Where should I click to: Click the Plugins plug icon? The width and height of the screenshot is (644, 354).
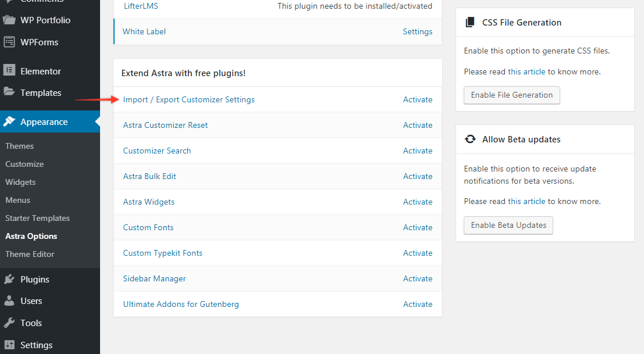pyautogui.click(x=9, y=279)
